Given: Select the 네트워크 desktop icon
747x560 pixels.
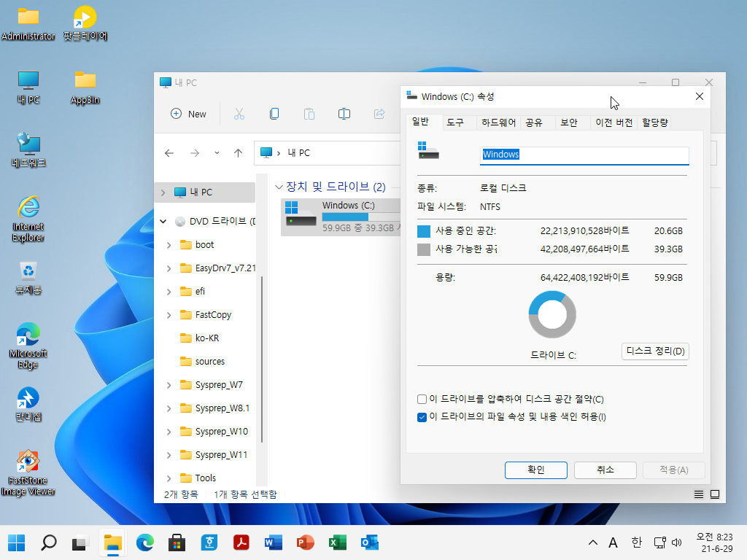Looking at the screenshot, I should (28, 150).
